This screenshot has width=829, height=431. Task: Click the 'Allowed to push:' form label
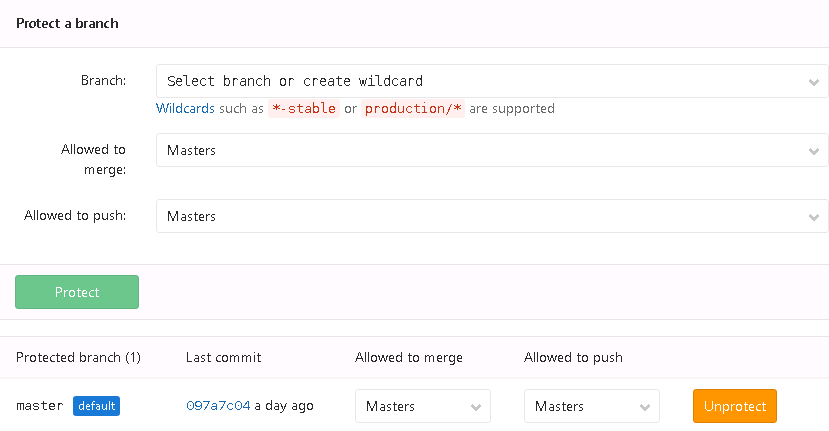[75, 215]
